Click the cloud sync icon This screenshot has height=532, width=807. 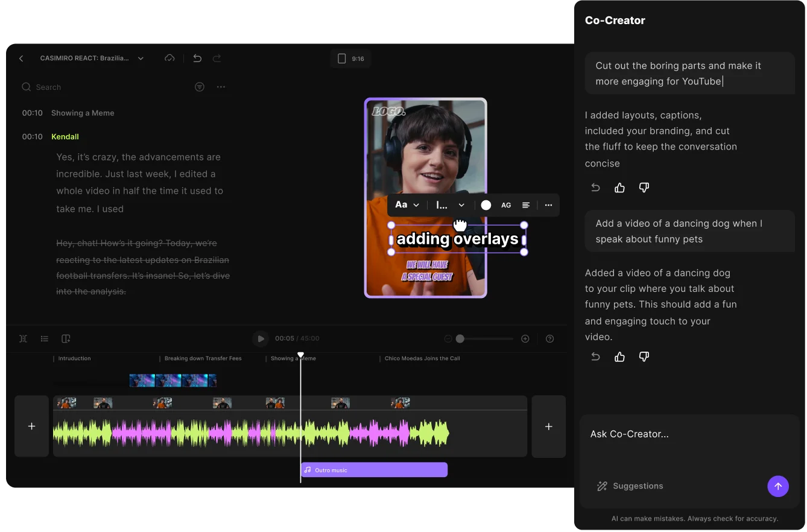pos(169,58)
